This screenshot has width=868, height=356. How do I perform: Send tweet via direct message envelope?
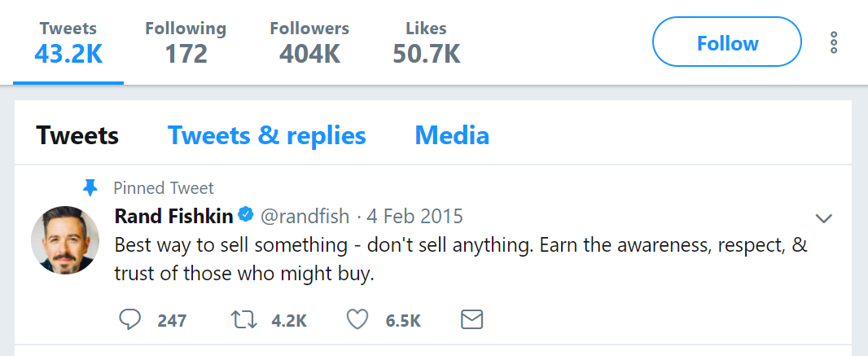pos(472,320)
